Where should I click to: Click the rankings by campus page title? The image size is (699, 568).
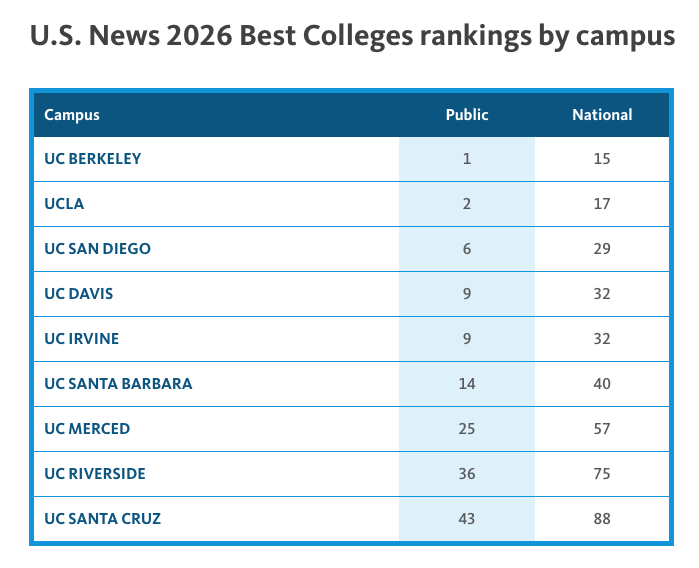coord(352,38)
